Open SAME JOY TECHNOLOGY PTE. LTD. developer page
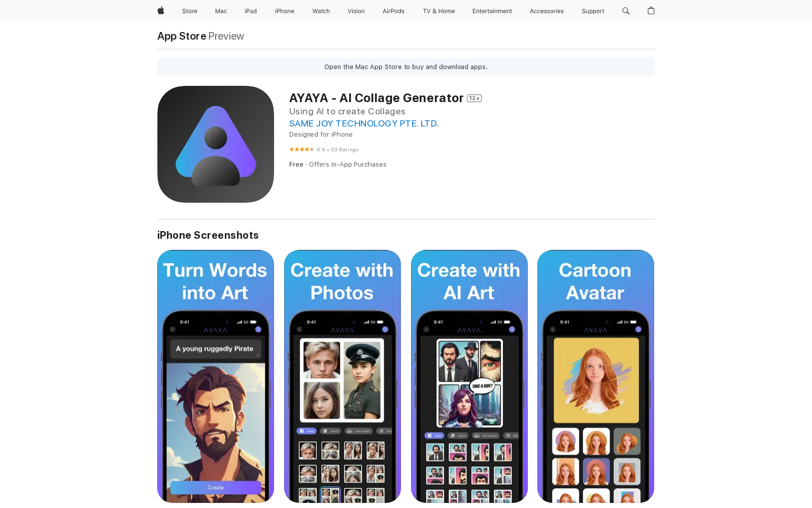The width and height of the screenshot is (812, 508). [363, 123]
